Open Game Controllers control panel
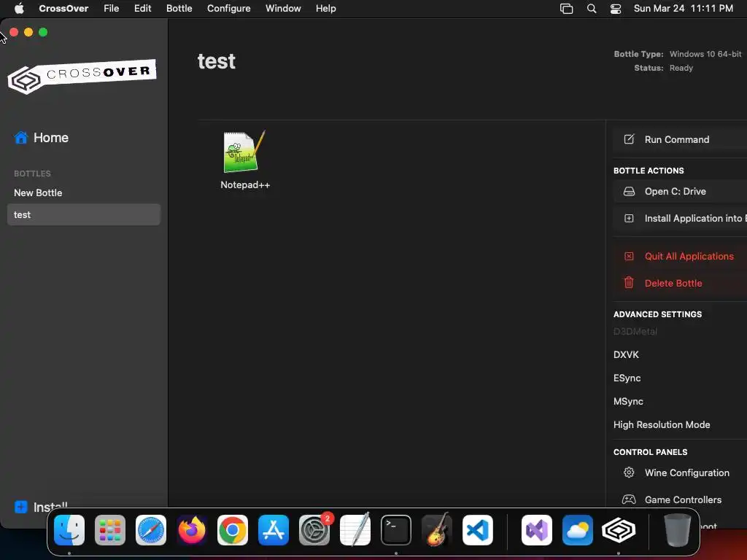 (x=680, y=499)
